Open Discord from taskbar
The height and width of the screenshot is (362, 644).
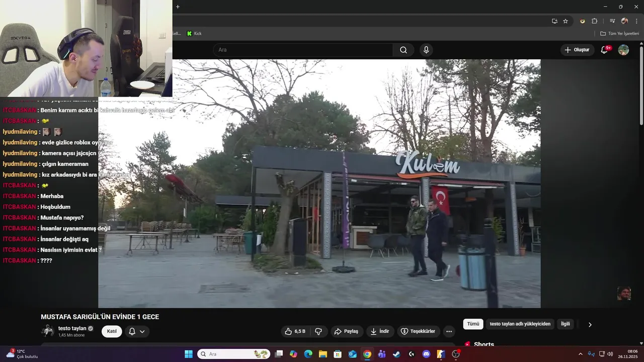click(426, 354)
